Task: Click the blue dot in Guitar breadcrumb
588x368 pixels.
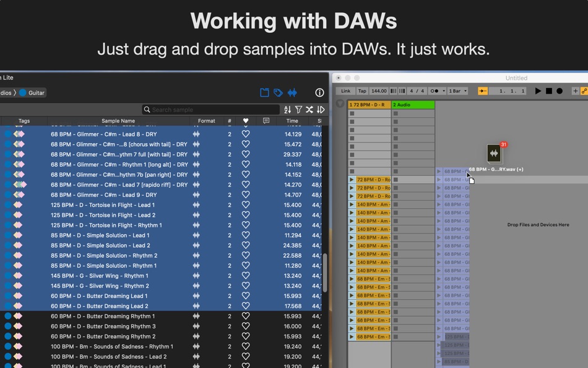Action: [x=23, y=93]
